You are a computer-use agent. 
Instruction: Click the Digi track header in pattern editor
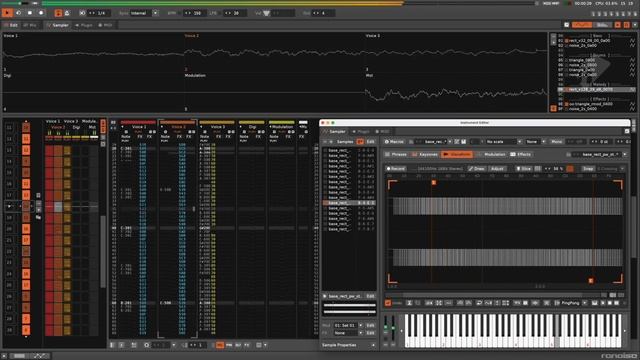point(252,127)
